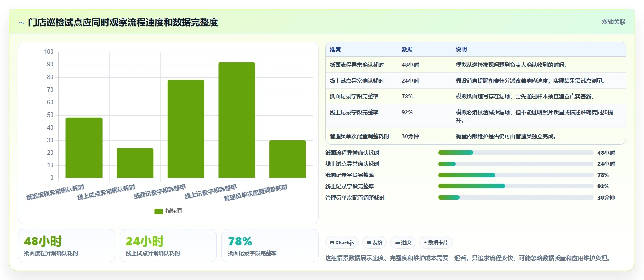Click the 92% progress bar
The width and height of the screenshot is (644, 280).
(516, 186)
